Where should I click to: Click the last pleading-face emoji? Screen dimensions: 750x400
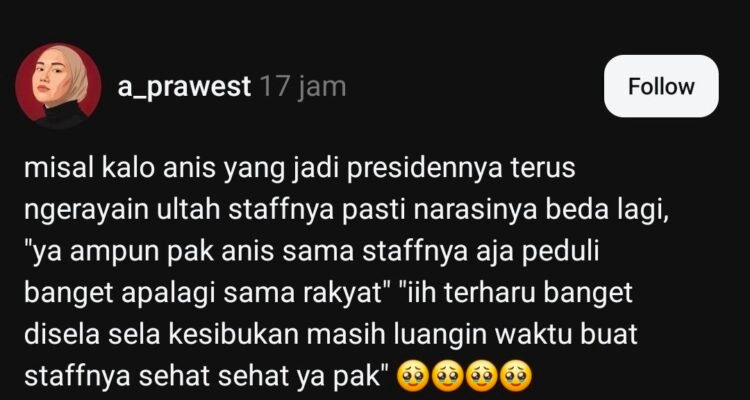(516, 377)
